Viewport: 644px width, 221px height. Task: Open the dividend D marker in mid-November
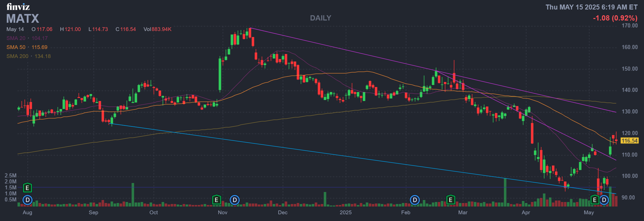[235, 200]
